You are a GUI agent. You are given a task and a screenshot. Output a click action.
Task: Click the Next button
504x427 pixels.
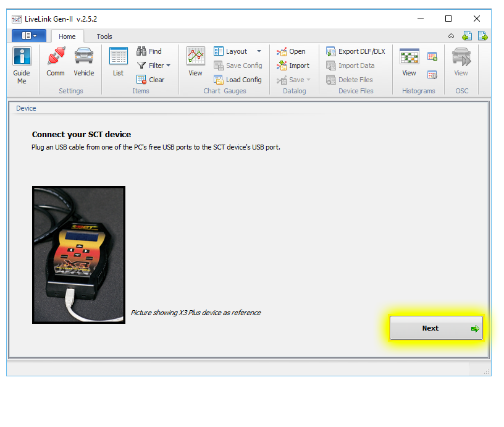click(436, 328)
